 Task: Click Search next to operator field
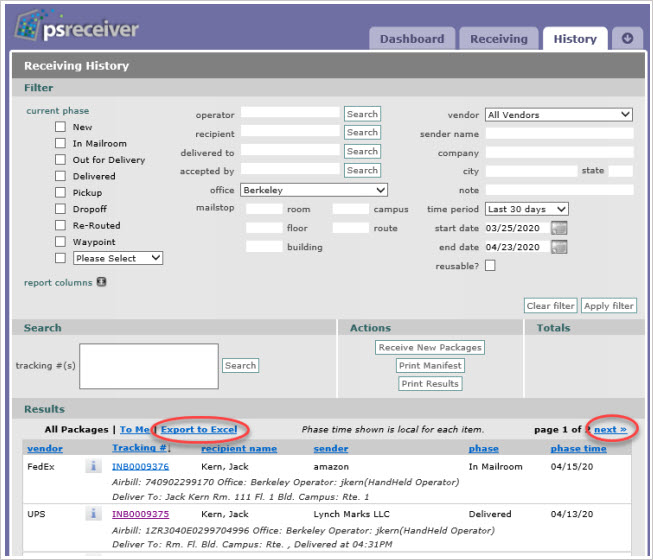point(362,114)
